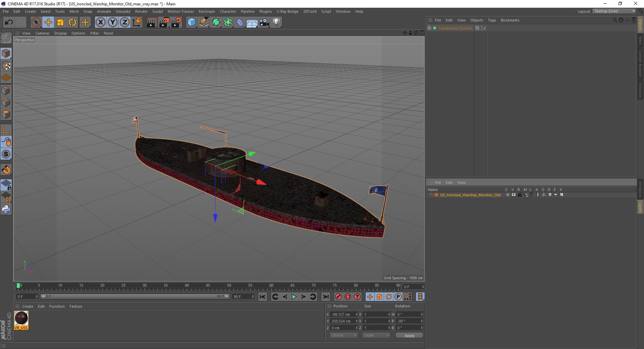Click Make Editable icon in left sidebar
Image resolution: width=644 pixels, height=349 pixels.
6,38
